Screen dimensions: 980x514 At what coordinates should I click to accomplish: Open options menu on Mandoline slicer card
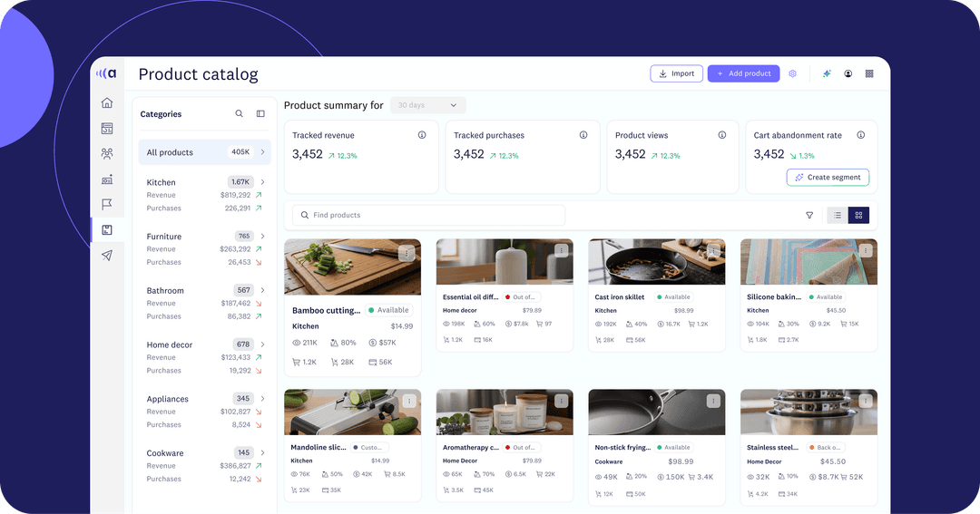coord(408,401)
